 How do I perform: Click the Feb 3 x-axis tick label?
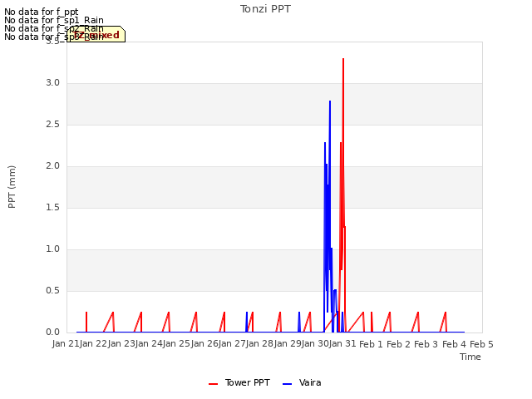426,344
